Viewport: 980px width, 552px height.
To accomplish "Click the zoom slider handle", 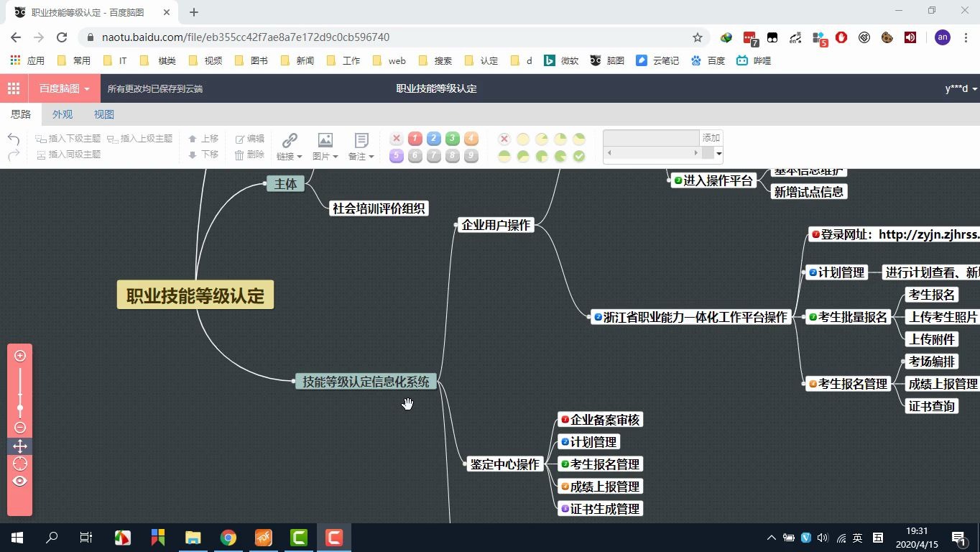I will click(x=20, y=408).
